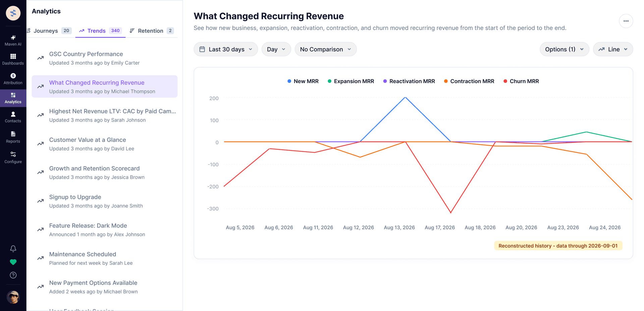
Task: Switch to the Trends tab
Action: pyautogui.click(x=100, y=31)
